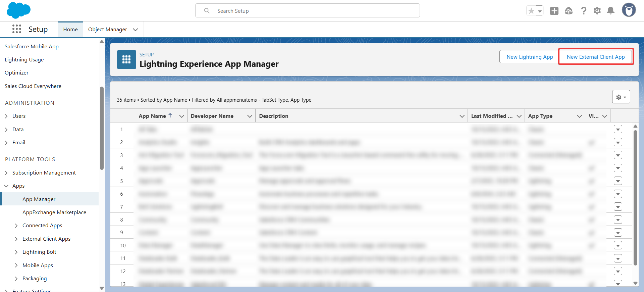Open Salesforce Mobile App in the sidebar
Screen dimensions: 644x292
pos(32,46)
